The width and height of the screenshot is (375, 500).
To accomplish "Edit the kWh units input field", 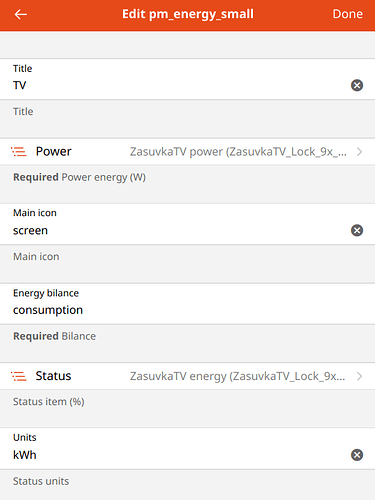I will [180, 455].
